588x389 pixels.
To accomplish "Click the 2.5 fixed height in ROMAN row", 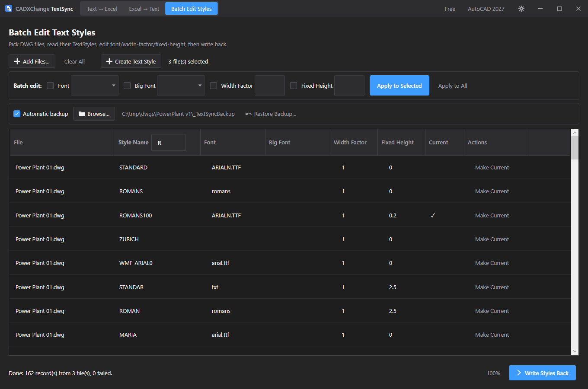I will [393, 311].
